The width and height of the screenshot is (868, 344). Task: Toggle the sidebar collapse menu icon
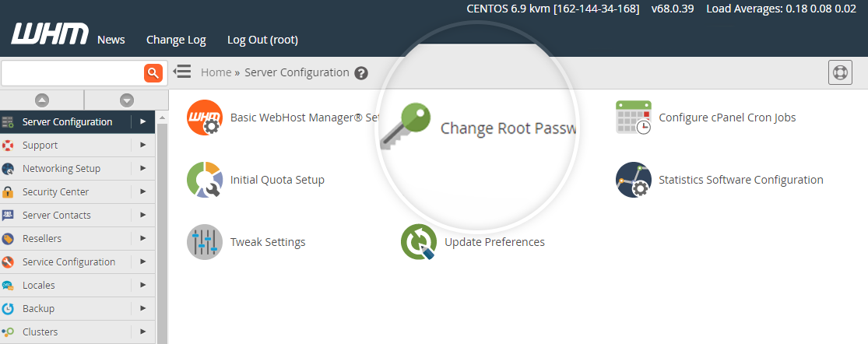coord(182,72)
